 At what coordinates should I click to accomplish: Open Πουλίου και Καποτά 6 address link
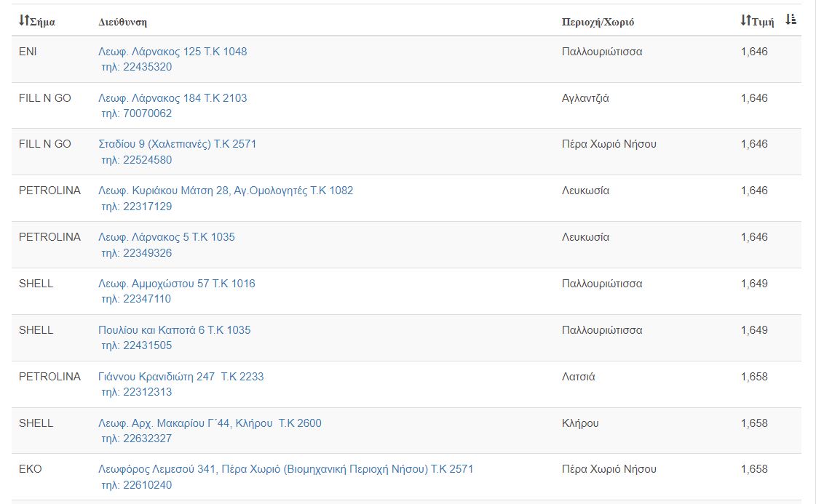[174, 330]
